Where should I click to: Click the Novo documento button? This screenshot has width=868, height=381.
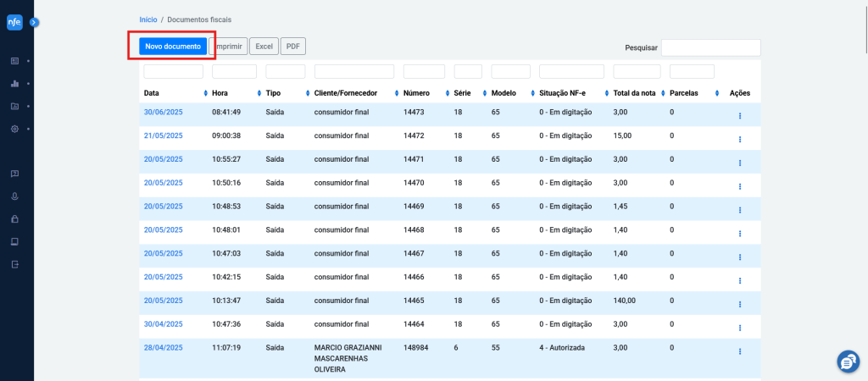[x=173, y=47]
